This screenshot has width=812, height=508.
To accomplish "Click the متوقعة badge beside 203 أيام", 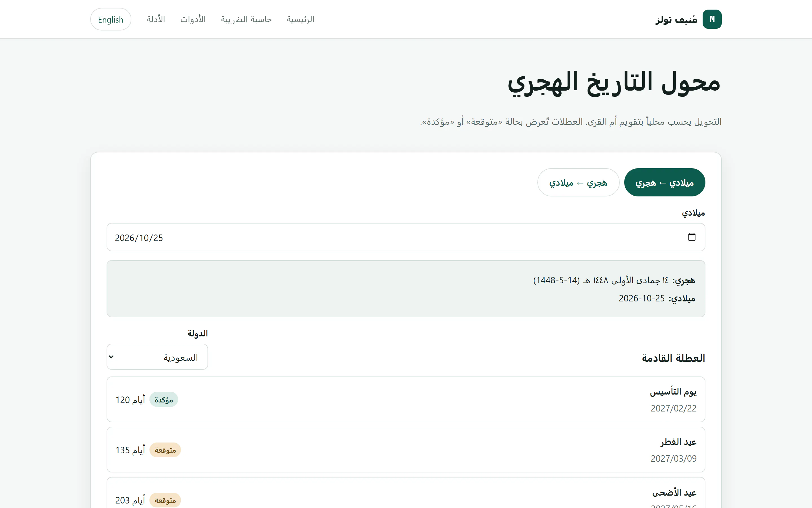I will click(x=165, y=500).
